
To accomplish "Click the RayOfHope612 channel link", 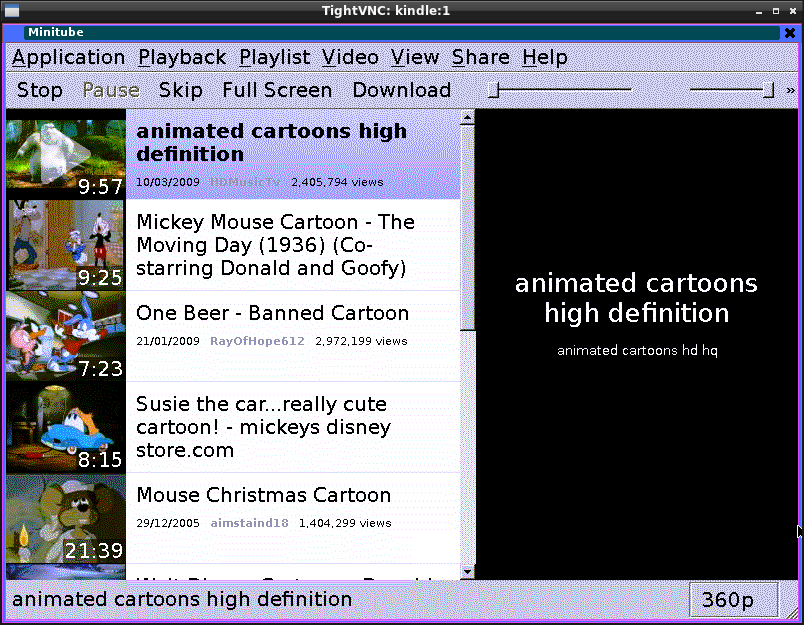I will (x=257, y=341).
